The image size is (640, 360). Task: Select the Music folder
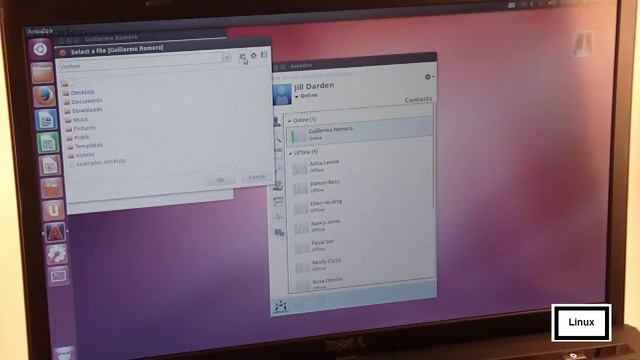77,120
